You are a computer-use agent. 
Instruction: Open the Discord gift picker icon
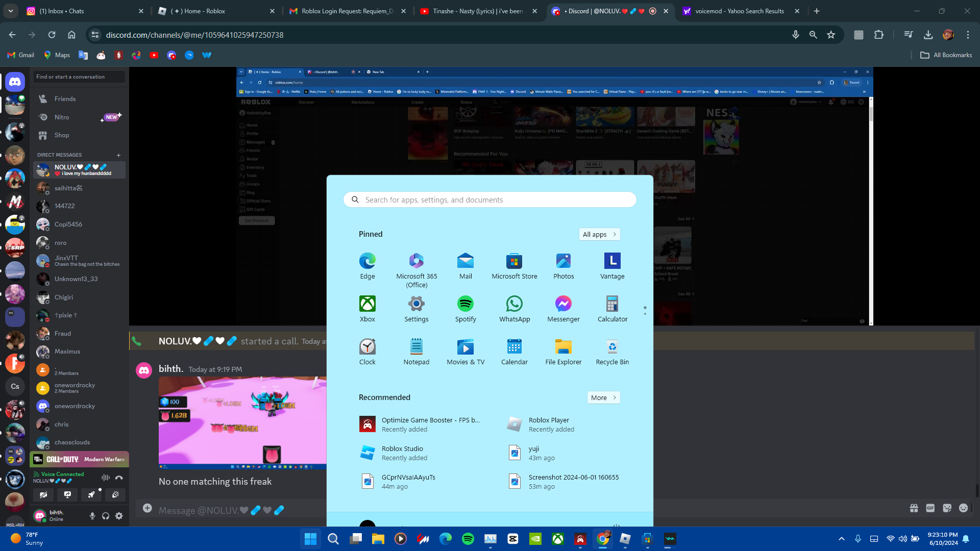[x=914, y=508]
